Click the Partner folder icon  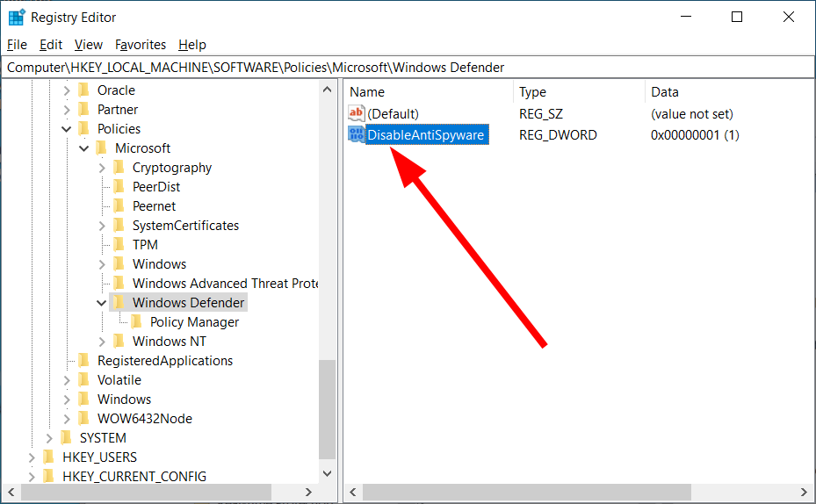[x=83, y=109]
